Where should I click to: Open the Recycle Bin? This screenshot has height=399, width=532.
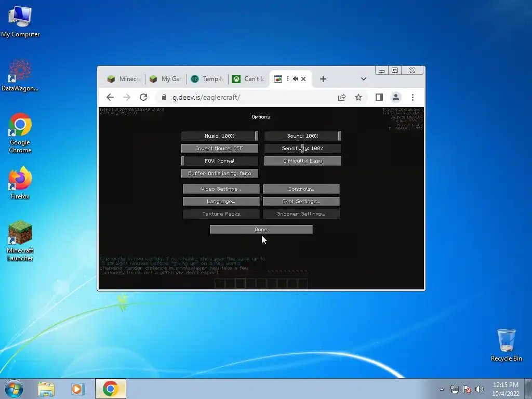pyautogui.click(x=506, y=345)
